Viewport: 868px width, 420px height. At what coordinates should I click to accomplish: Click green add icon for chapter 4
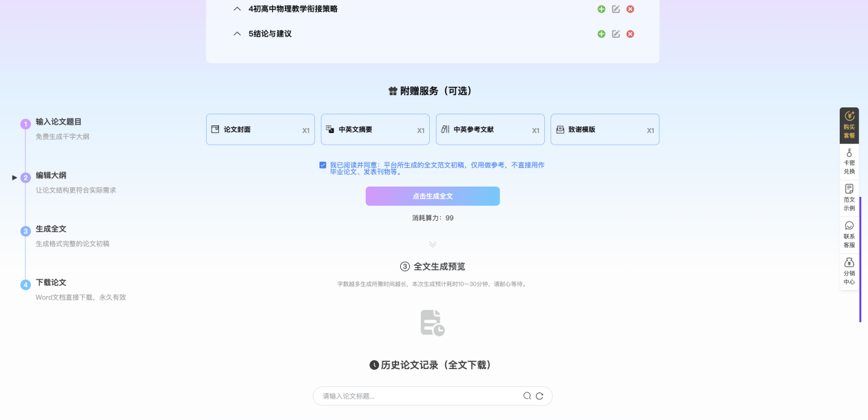[x=601, y=9]
